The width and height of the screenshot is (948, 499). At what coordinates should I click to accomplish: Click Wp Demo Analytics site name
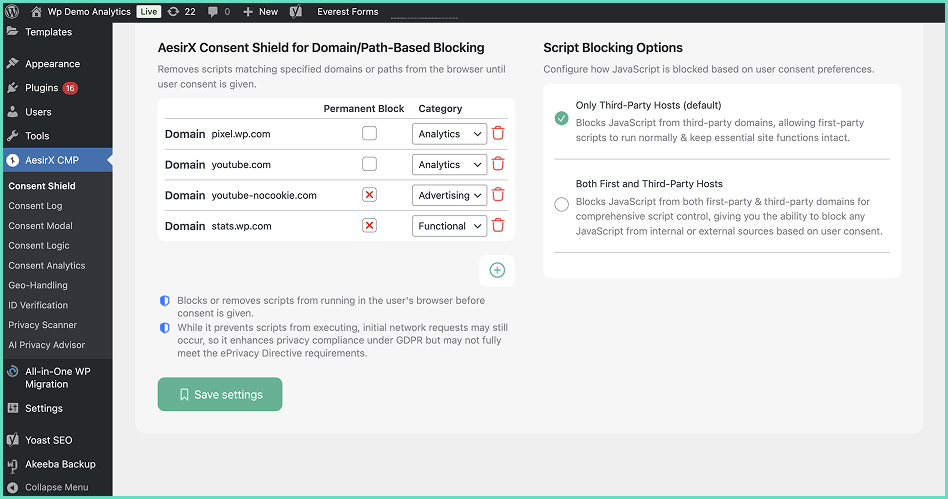tap(89, 11)
